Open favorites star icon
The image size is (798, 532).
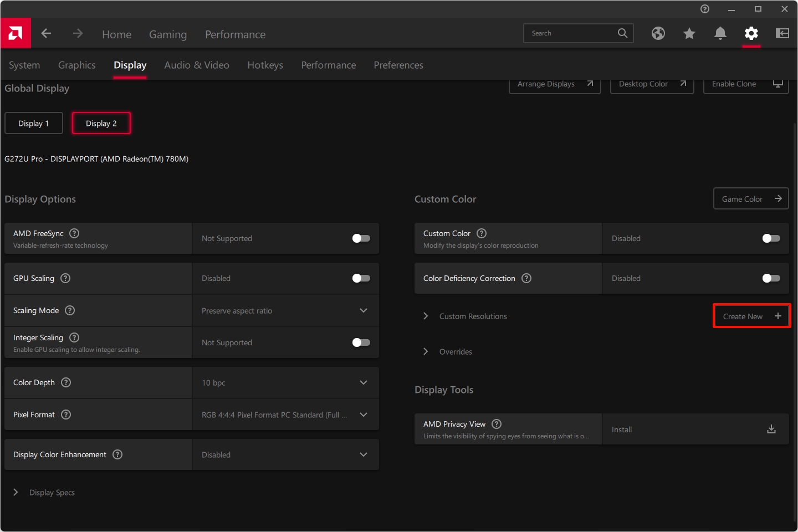(x=689, y=34)
